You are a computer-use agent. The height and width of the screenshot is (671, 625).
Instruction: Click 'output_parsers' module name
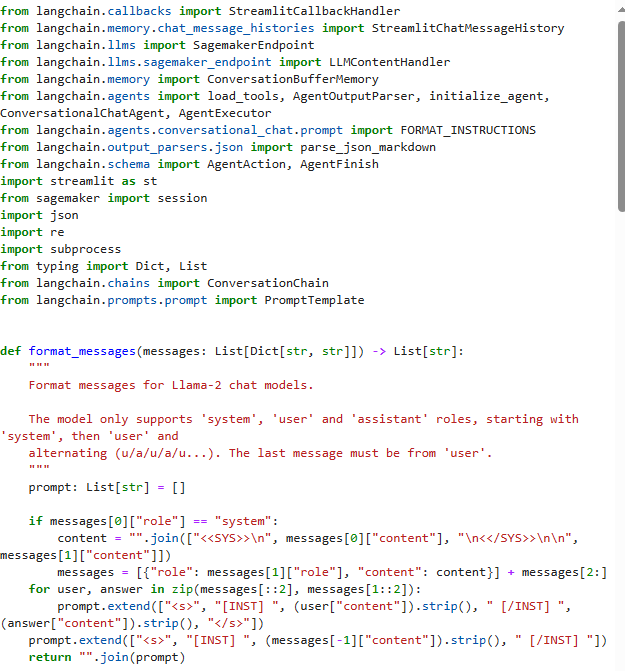(x=157, y=148)
